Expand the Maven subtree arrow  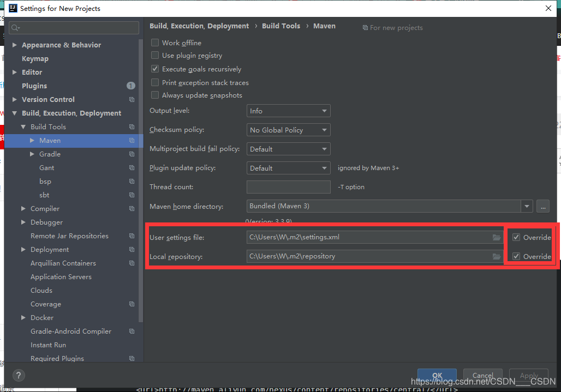pyautogui.click(x=32, y=141)
